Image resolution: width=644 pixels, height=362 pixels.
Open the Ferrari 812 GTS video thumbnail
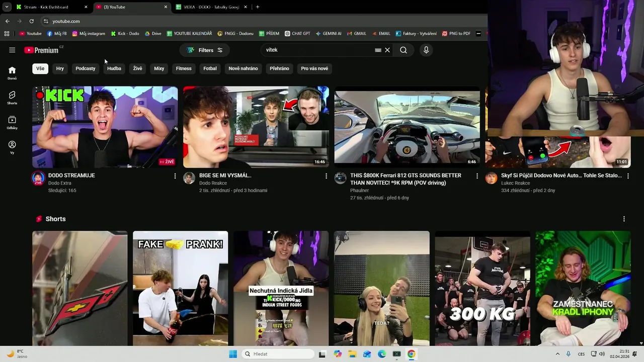(x=407, y=127)
